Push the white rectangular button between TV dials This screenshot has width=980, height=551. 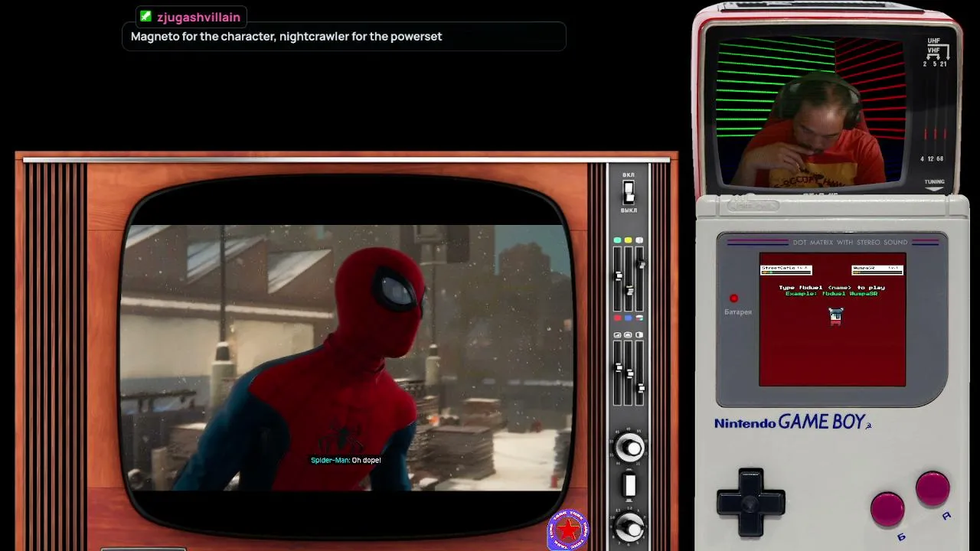point(629,485)
